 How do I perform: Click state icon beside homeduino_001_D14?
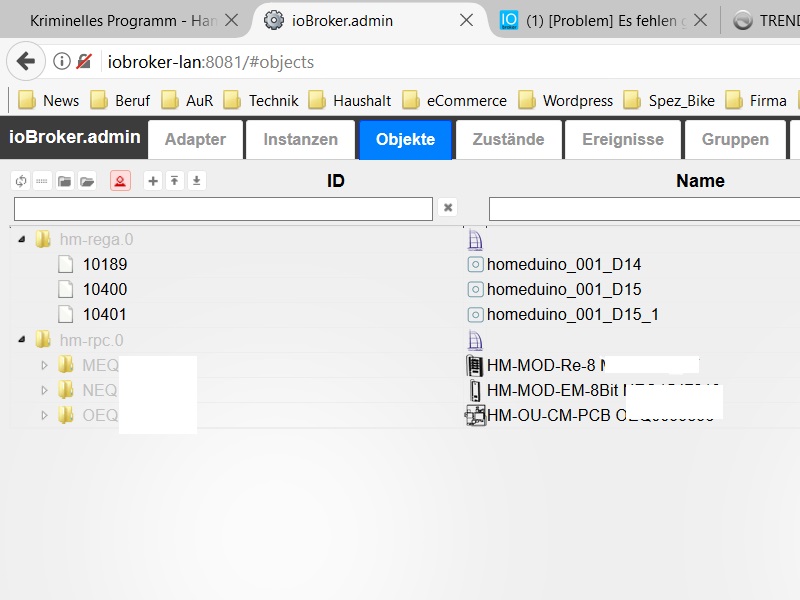tap(475, 264)
